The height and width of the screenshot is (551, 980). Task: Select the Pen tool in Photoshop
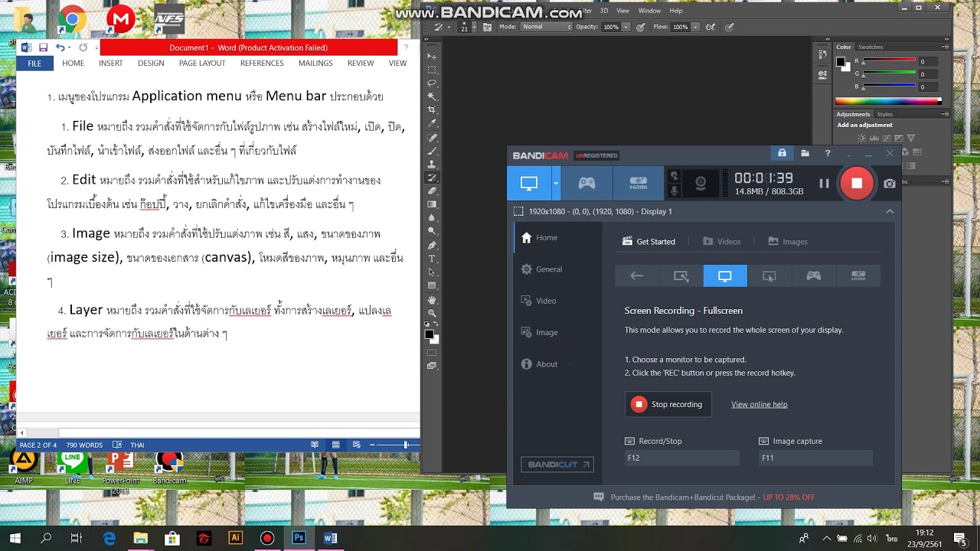coord(432,246)
